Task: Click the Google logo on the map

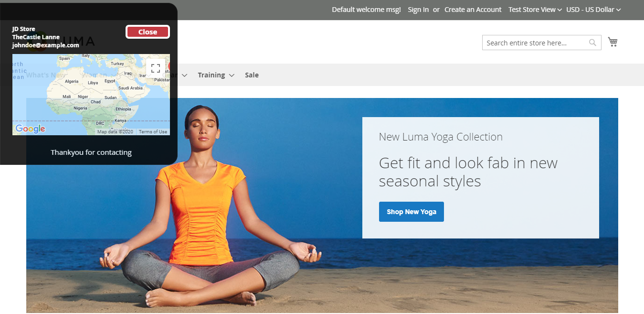Action: [30, 129]
